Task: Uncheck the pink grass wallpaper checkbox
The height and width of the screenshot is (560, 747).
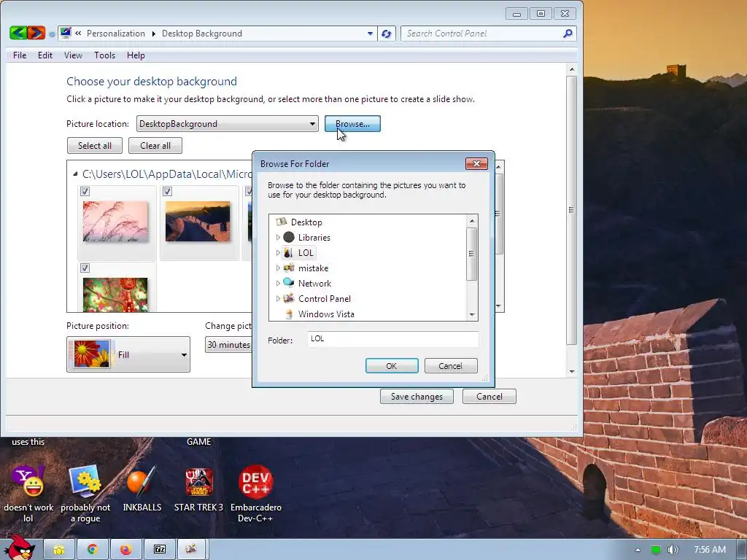Action: (x=85, y=192)
